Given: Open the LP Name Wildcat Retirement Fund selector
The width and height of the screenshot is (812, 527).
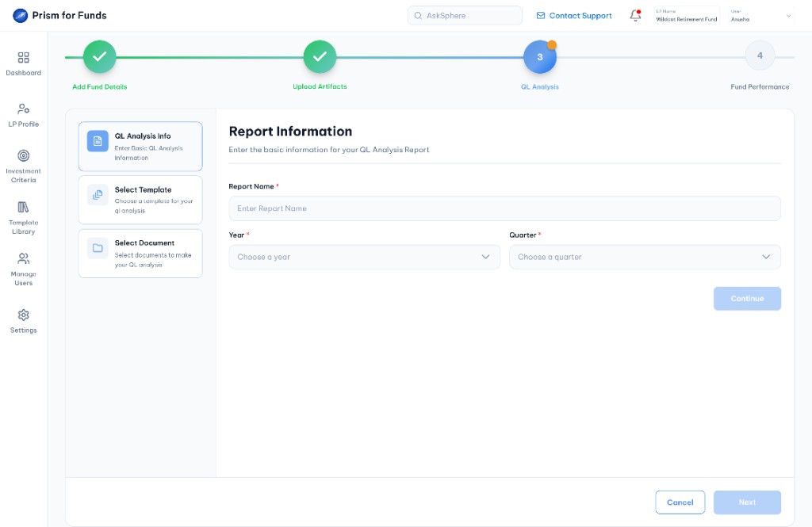Looking at the screenshot, I should click(686, 16).
